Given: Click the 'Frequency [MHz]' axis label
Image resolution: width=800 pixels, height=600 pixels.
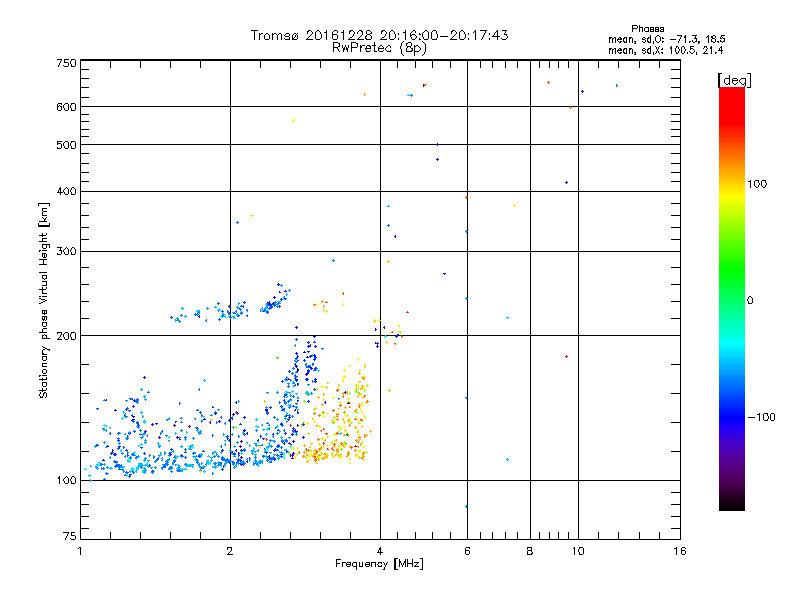Looking at the screenshot, I should pos(379,564).
